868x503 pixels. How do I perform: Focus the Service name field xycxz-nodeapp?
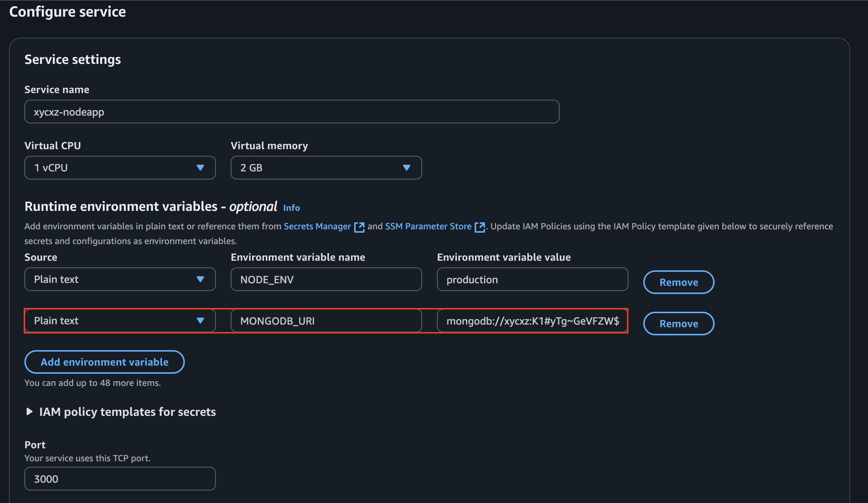tap(291, 112)
